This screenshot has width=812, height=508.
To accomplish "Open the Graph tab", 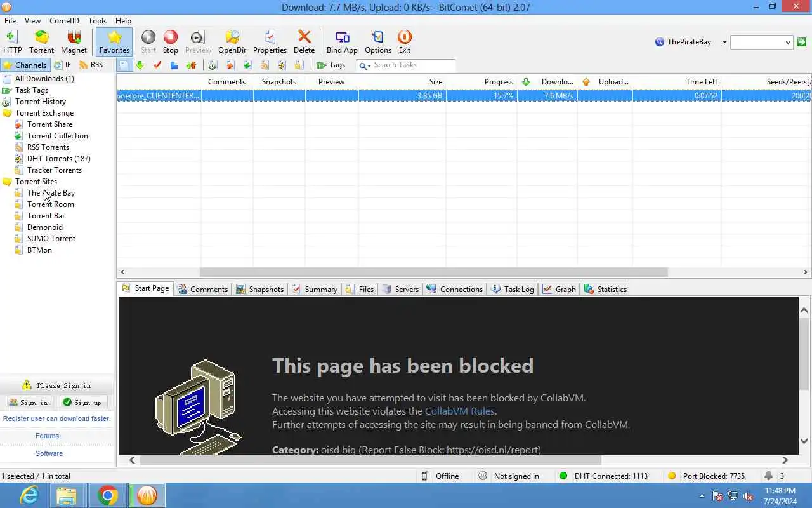I will (x=559, y=289).
